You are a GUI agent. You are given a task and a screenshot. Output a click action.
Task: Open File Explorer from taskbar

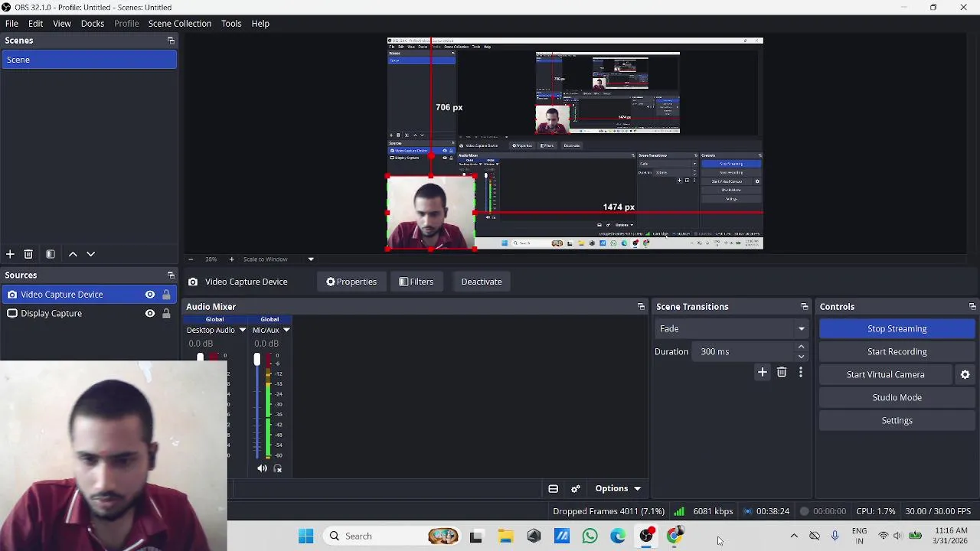(505, 536)
